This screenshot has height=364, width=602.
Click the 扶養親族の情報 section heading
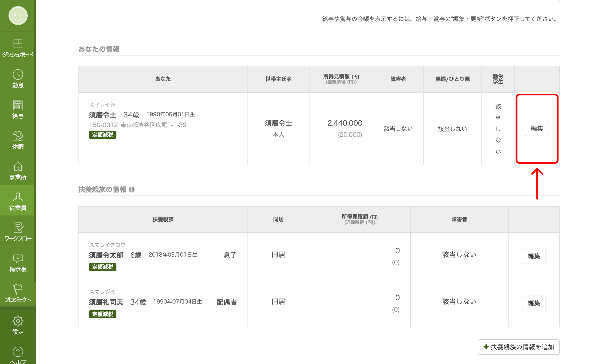[x=102, y=190]
